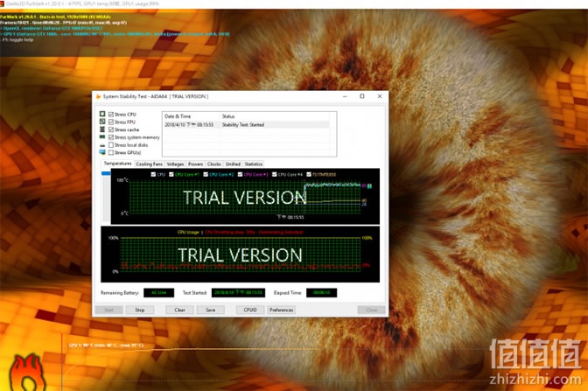Disable the Stress CPU checkbox
Viewport: 588px width, 391px height.
(111, 114)
